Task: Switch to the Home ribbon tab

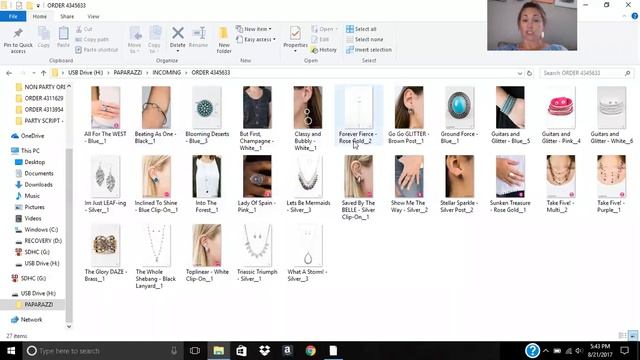Action: pos(40,16)
